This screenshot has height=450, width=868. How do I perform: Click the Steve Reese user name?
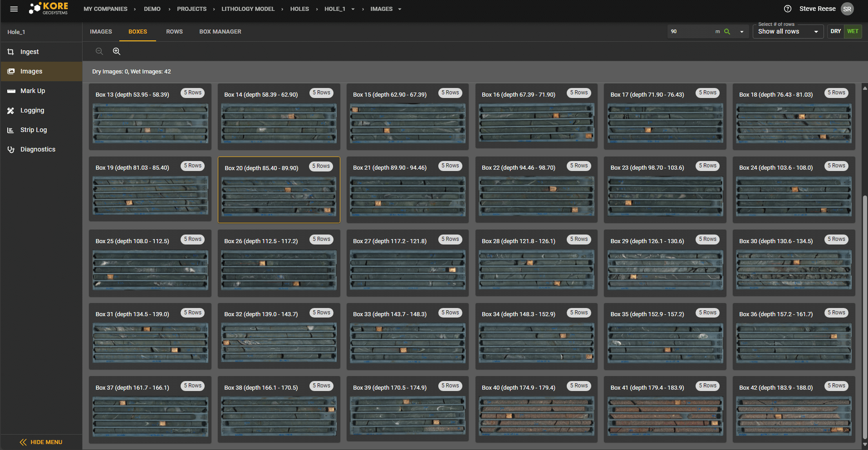coord(817,9)
